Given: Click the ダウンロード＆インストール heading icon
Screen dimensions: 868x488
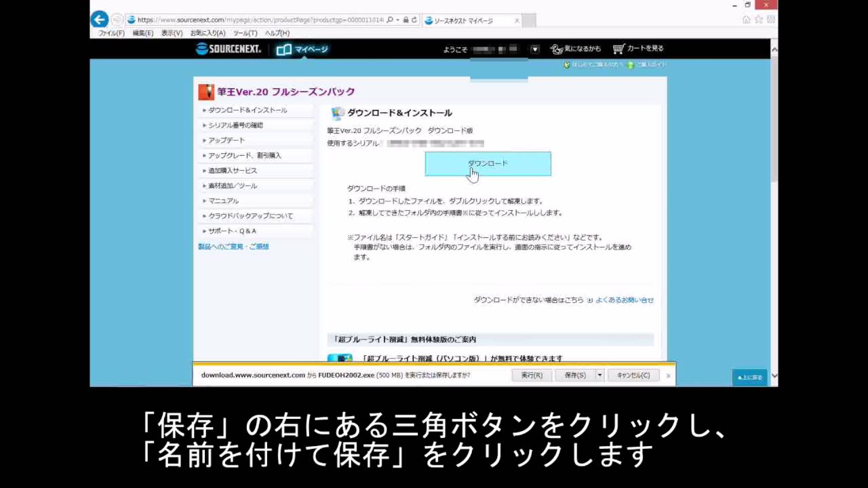Looking at the screenshot, I should pos(337,113).
